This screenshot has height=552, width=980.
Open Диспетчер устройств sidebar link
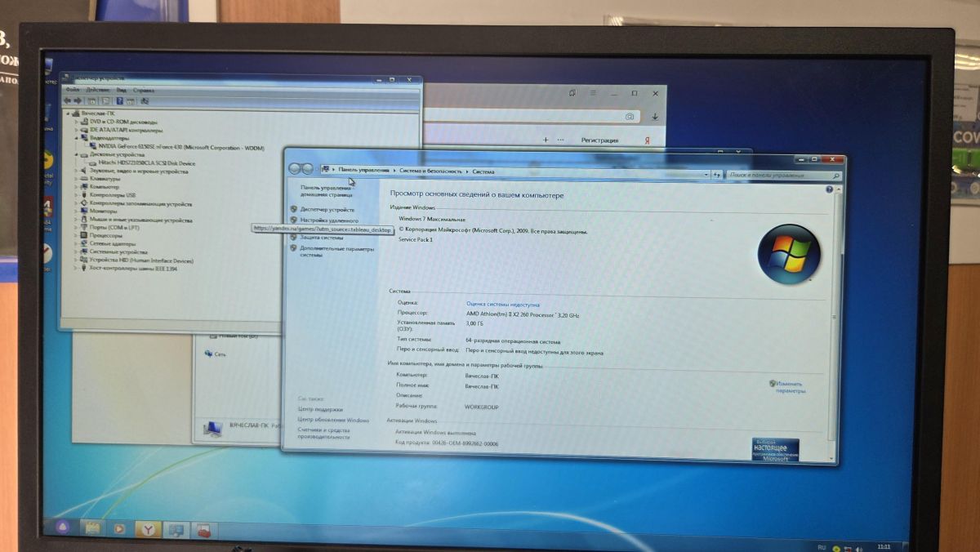327,210
